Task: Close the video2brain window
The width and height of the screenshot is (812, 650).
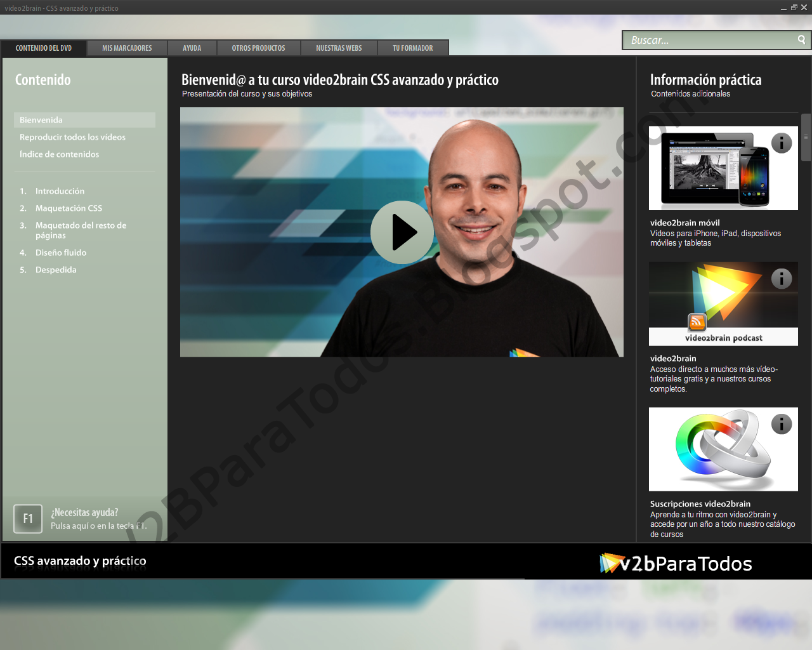Action: 804,8
